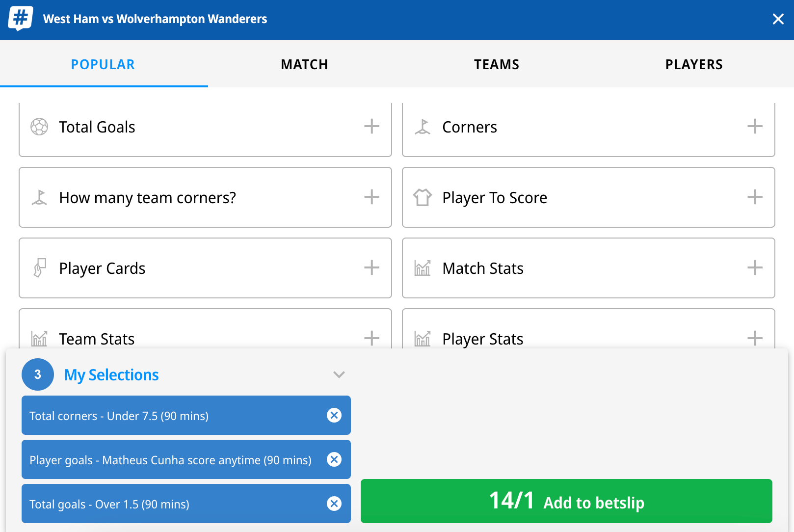
Task: Click the Total goals - Over 1.5 selection text
Action: [x=109, y=505]
